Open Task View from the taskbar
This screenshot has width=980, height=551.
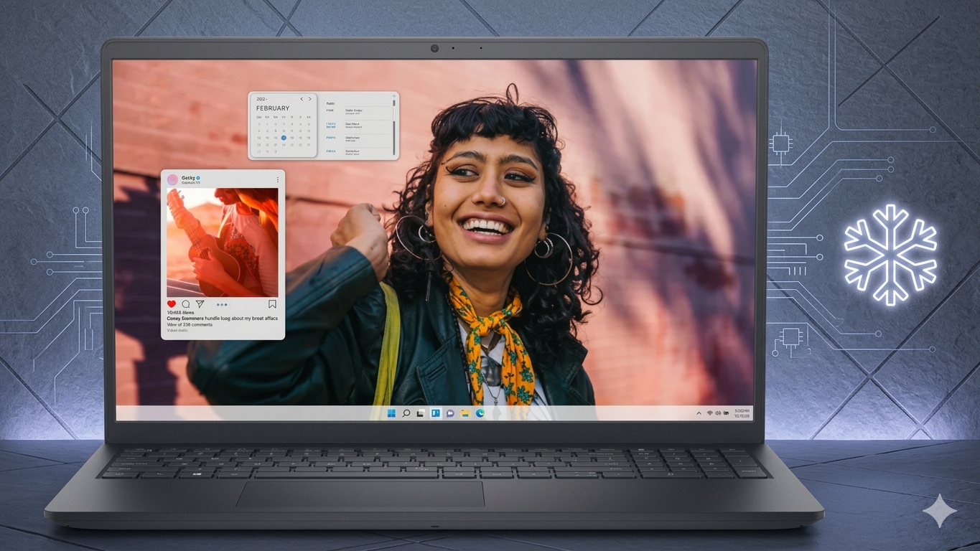[x=420, y=413]
